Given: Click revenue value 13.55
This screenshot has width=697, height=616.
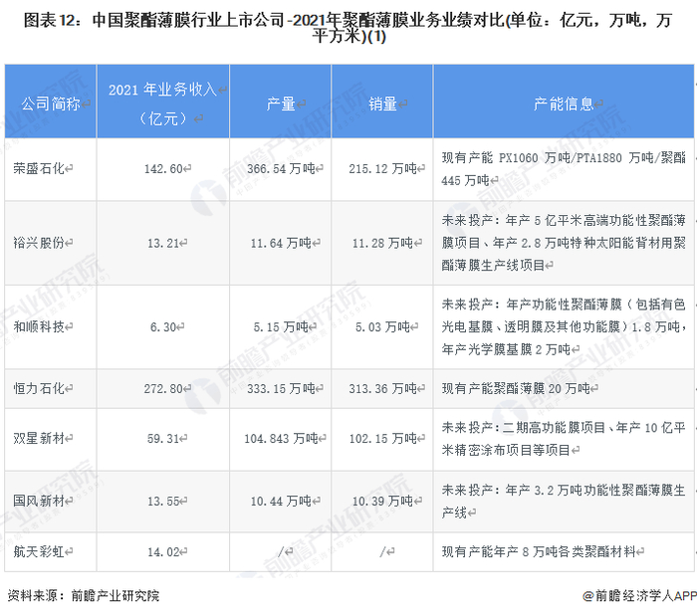Looking at the screenshot, I should tap(163, 502).
